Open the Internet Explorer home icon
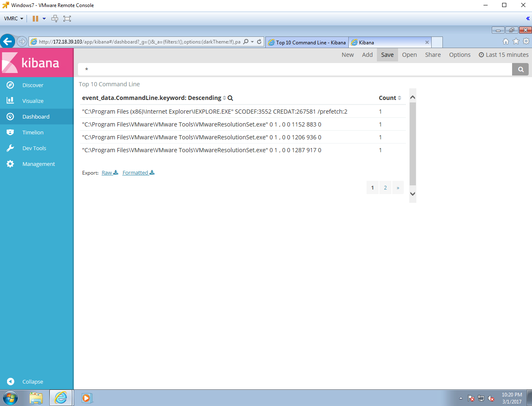This screenshot has width=532, height=406. (x=506, y=41)
